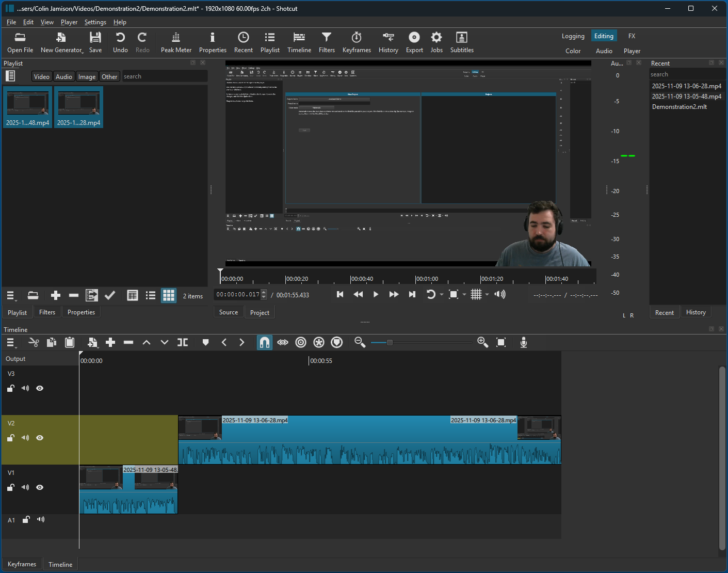
Task: Open the Keyframes panel
Action: point(357,41)
